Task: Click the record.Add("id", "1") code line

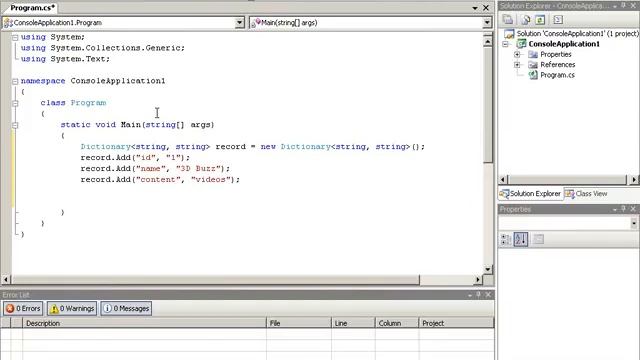Action: click(x=135, y=158)
